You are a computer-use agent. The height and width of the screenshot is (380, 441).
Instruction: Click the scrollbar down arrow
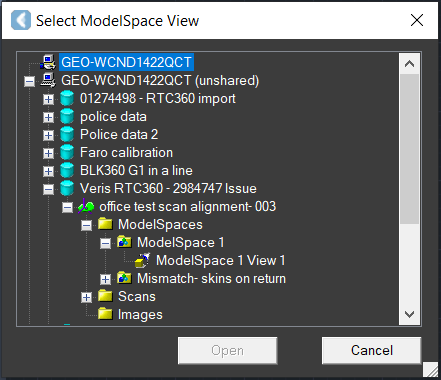[x=409, y=314]
